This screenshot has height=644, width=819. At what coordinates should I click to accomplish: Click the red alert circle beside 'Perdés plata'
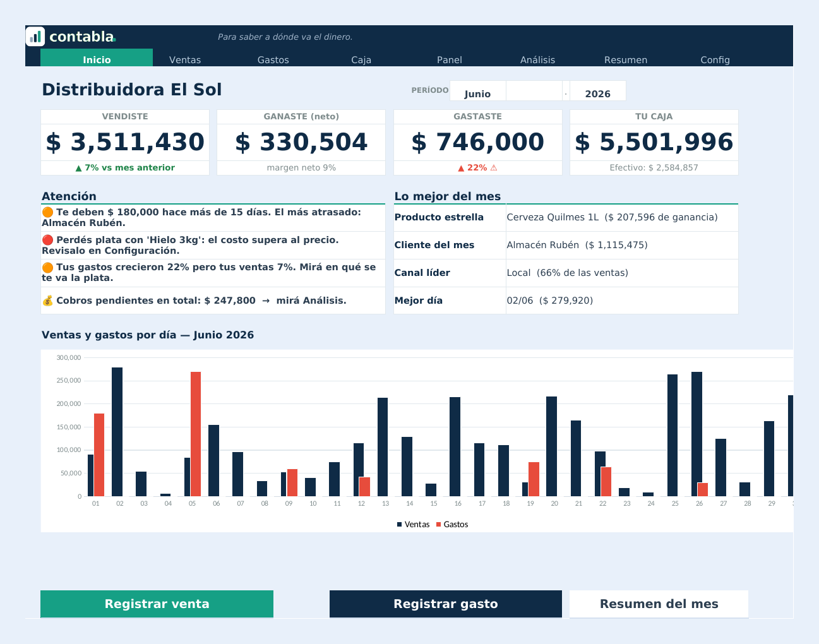coord(47,240)
